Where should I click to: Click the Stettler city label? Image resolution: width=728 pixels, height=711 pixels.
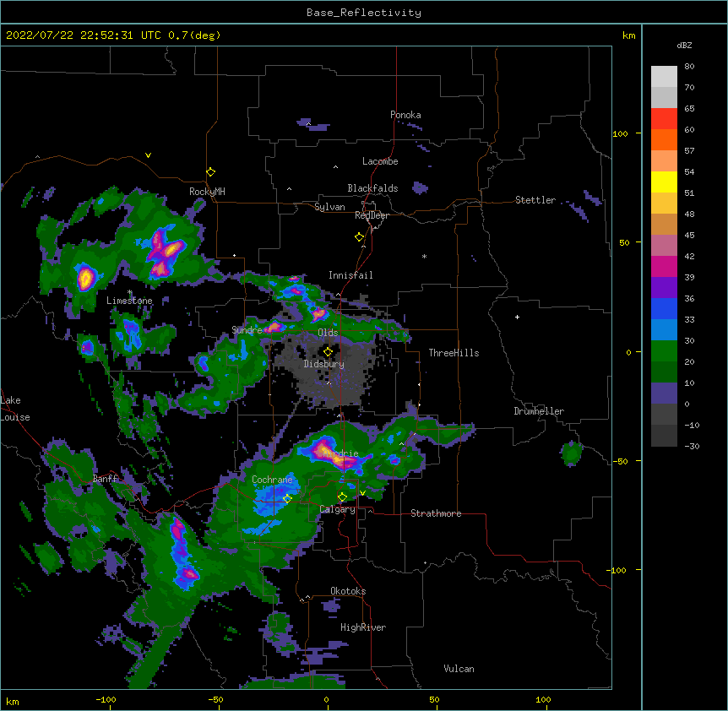pyautogui.click(x=535, y=200)
